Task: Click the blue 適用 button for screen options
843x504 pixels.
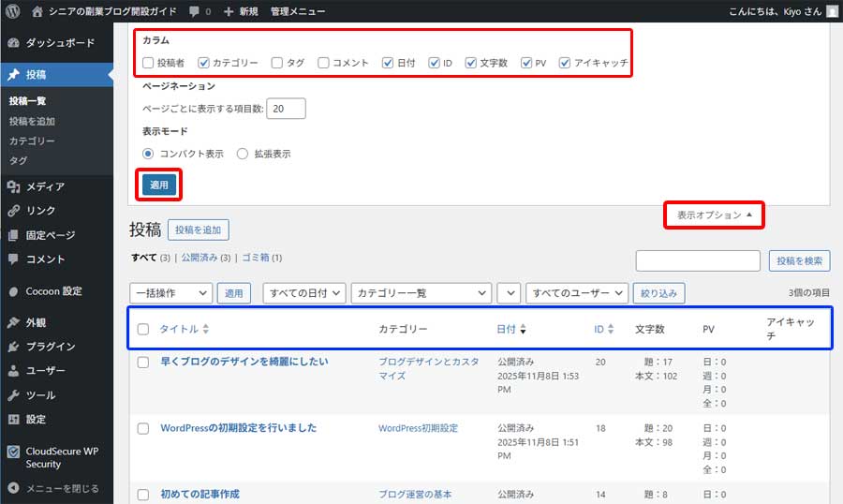Action: (159, 185)
